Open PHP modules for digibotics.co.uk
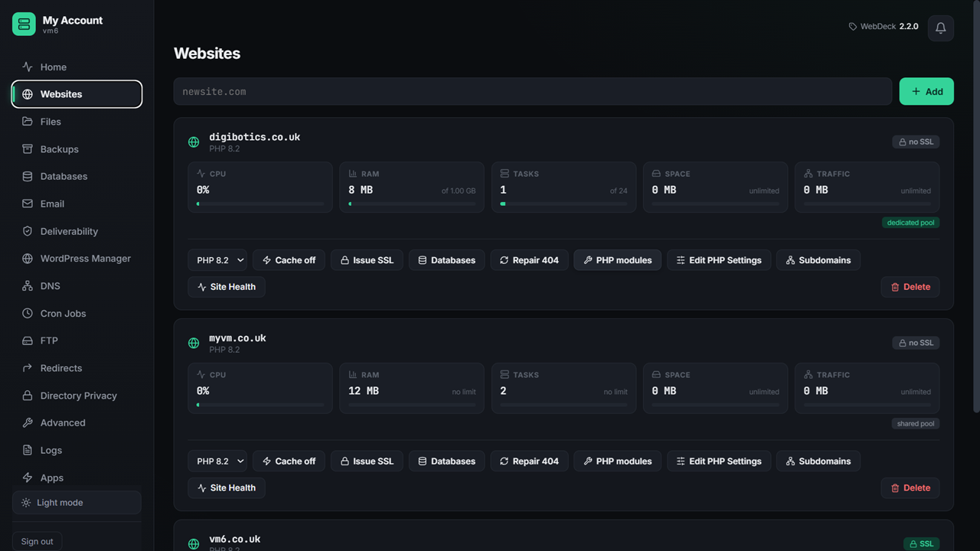Screen dimensions: 980x551 point(617,260)
